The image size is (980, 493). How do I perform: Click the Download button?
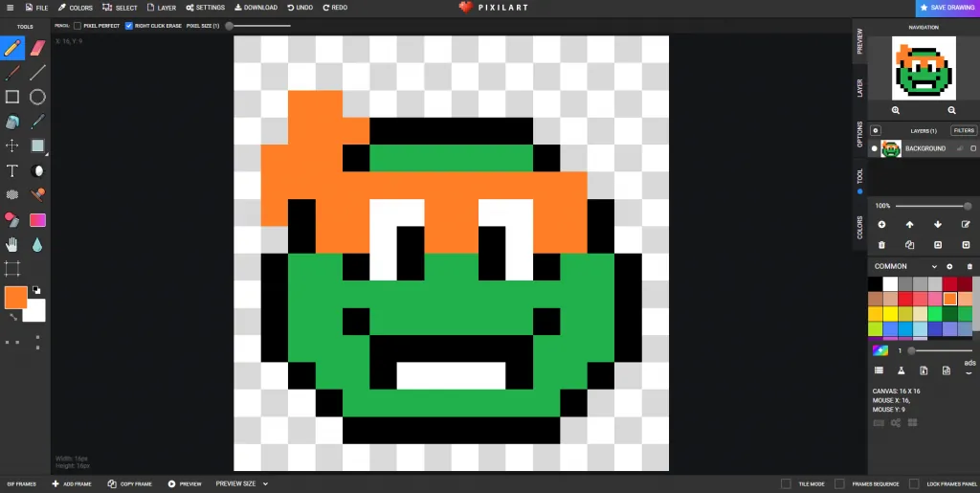point(256,8)
